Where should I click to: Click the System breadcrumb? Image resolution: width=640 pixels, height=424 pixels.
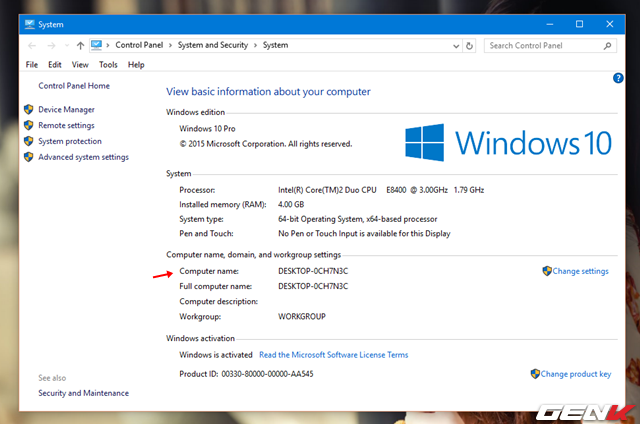click(x=276, y=45)
